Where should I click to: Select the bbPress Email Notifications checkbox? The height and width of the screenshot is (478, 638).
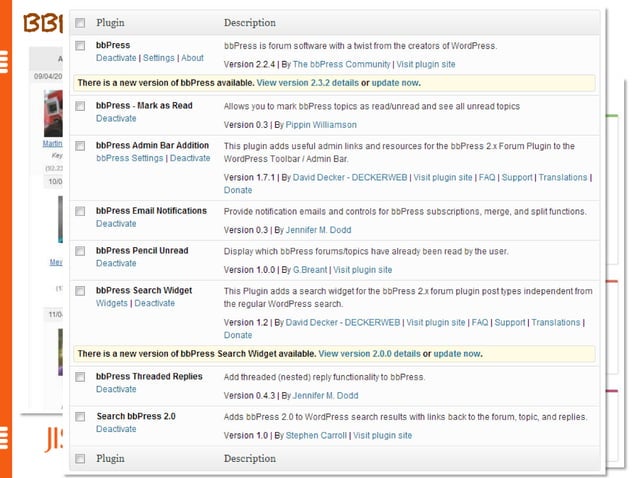pyautogui.click(x=80, y=212)
